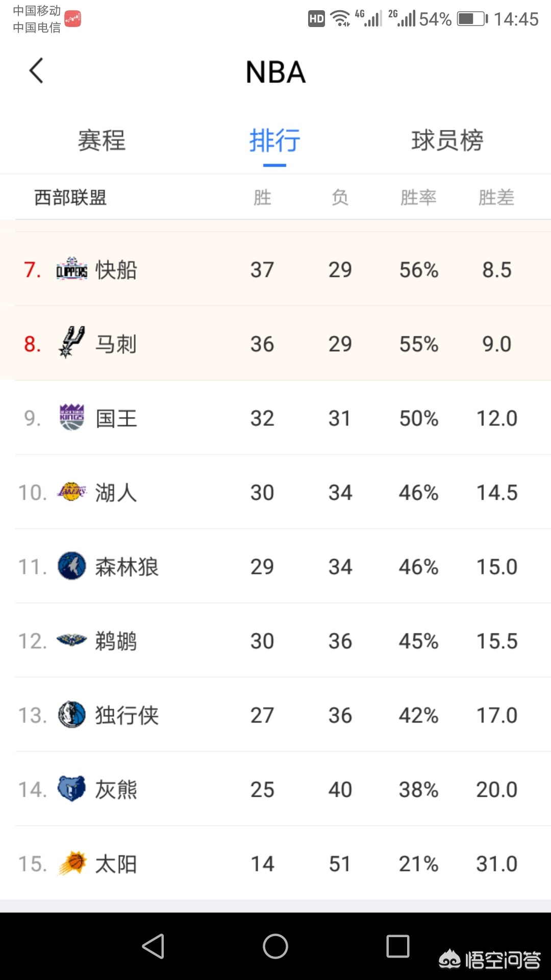Click the 胜差 games-behind column header
This screenshot has width=551, height=980.
click(496, 198)
